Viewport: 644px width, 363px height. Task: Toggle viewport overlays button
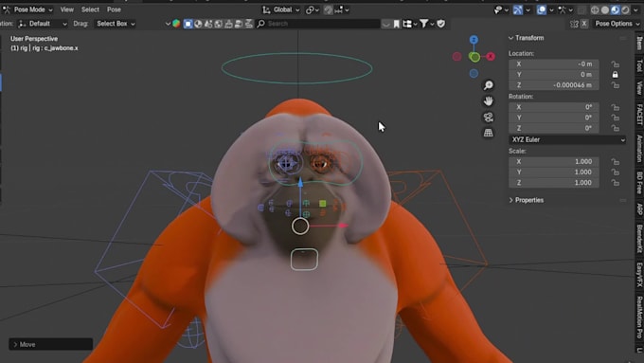tap(542, 9)
